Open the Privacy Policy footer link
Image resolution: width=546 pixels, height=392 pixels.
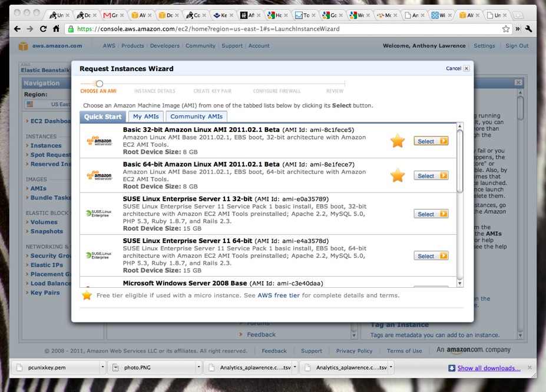354,351
